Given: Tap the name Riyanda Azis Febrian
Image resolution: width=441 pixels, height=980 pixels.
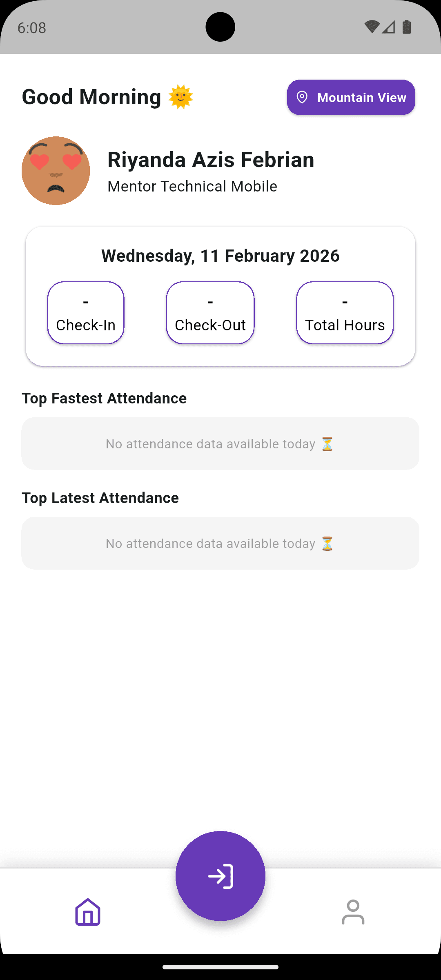Looking at the screenshot, I should 211,160.
